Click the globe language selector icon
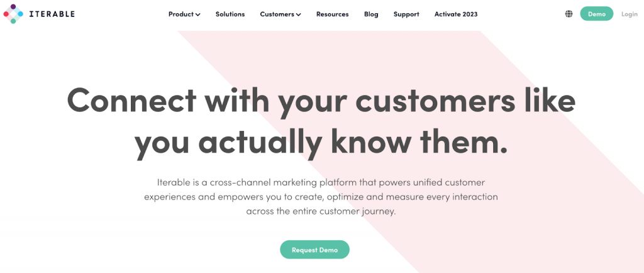Screen dimensions: 644x273 click(x=569, y=14)
